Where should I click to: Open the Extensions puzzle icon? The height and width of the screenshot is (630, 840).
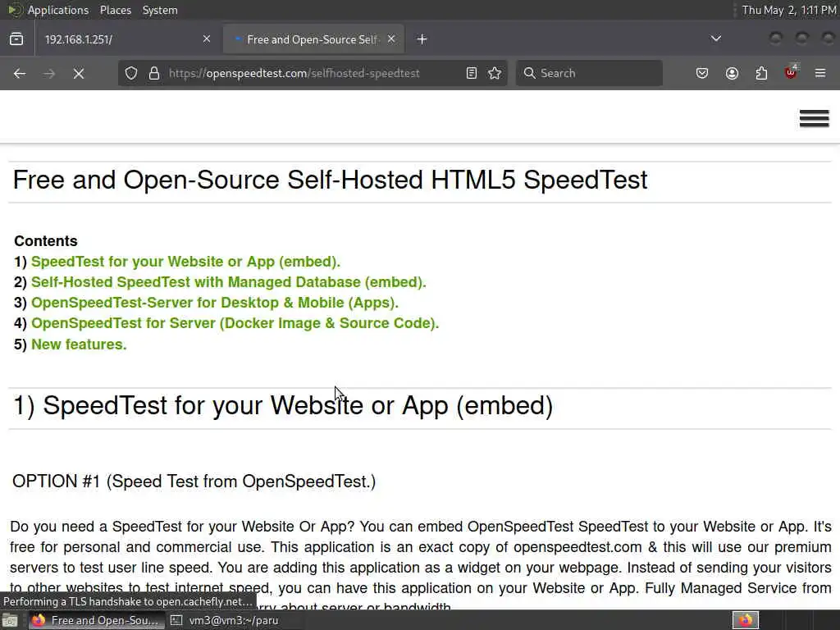[x=761, y=73]
